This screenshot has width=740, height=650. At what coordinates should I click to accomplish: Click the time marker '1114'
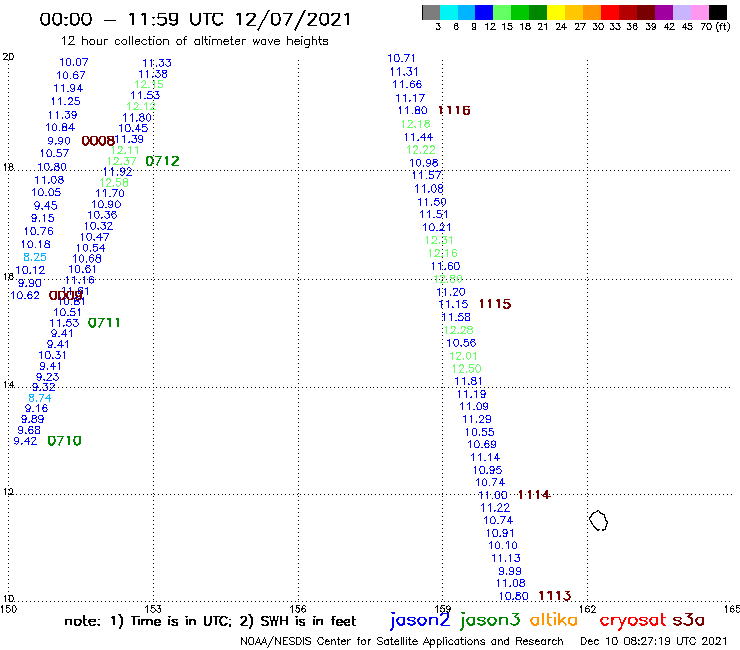(534, 495)
